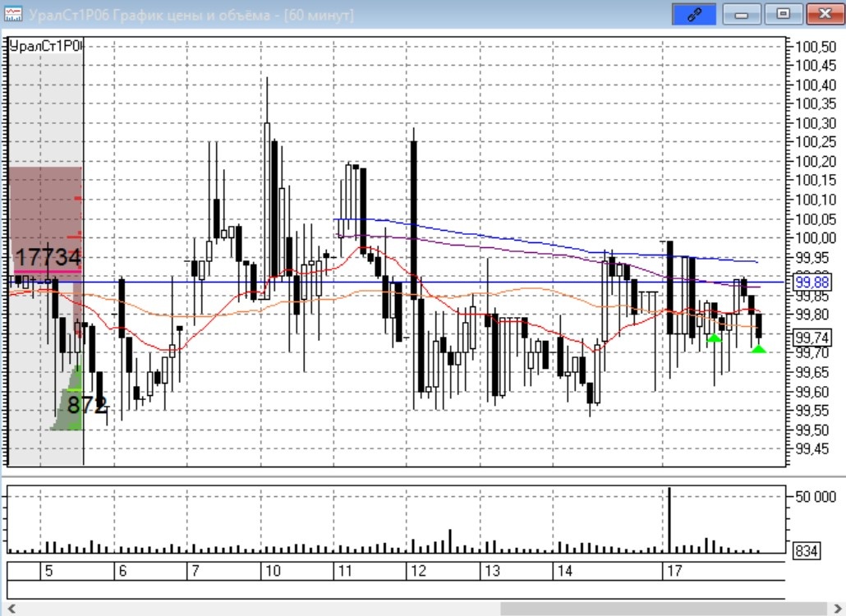
Task: Click the 99,74 current price label
Action: [x=812, y=338]
